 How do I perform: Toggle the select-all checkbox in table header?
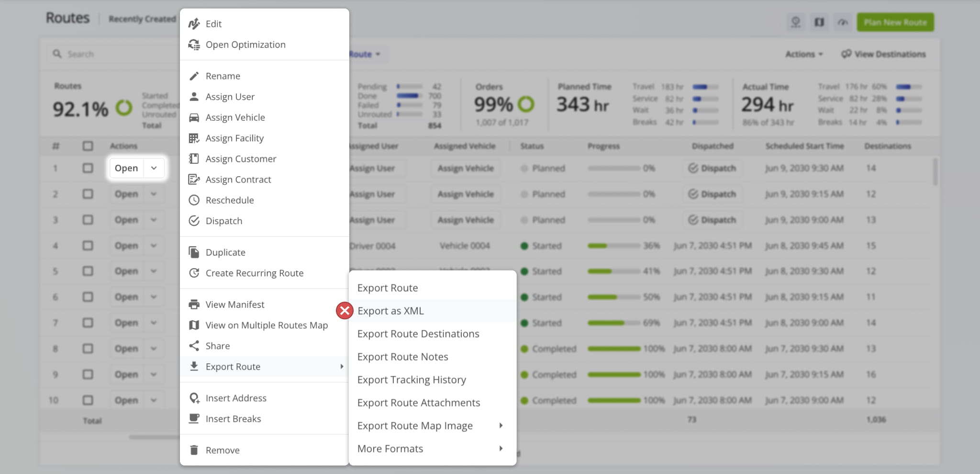click(88, 146)
